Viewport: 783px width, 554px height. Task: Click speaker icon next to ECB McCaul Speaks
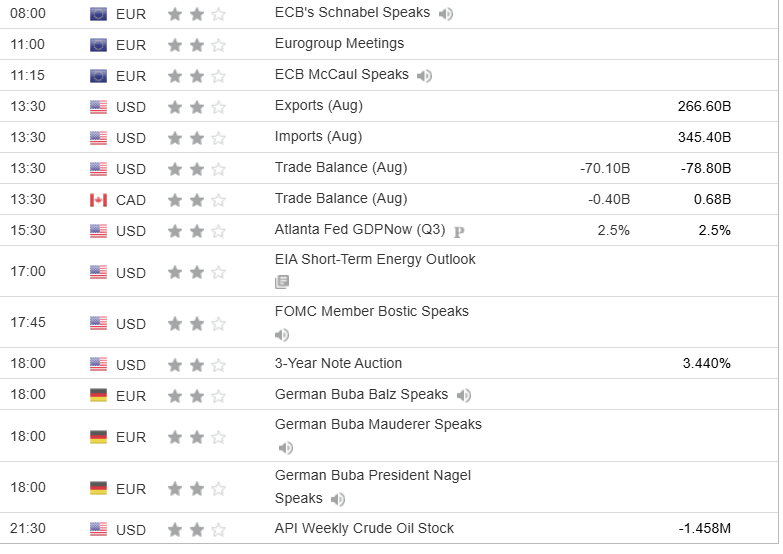pyautogui.click(x=425, y=76)
